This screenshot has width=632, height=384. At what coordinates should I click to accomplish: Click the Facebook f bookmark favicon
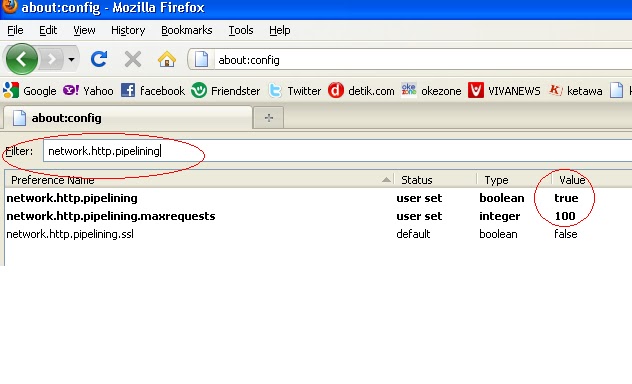tap(128, 90)
